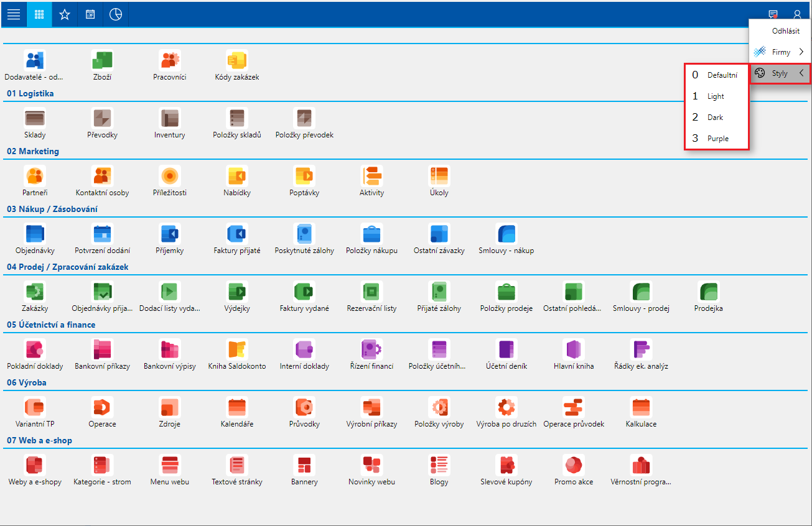This screenshot has width=812, height=526.
Task: Click 04 Prodej / Zpracování zakázek heading
Action: pyautogui.click(x=68, y=267)
